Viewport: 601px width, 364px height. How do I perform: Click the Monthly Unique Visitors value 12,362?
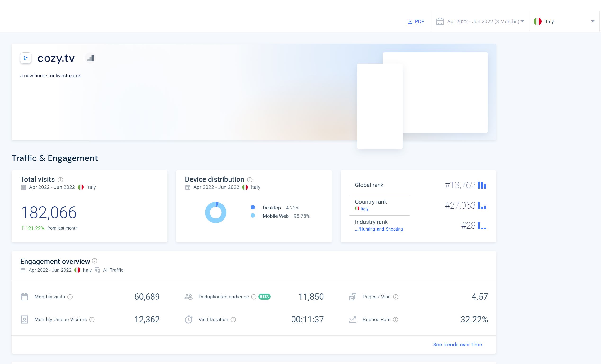(147, 319)
